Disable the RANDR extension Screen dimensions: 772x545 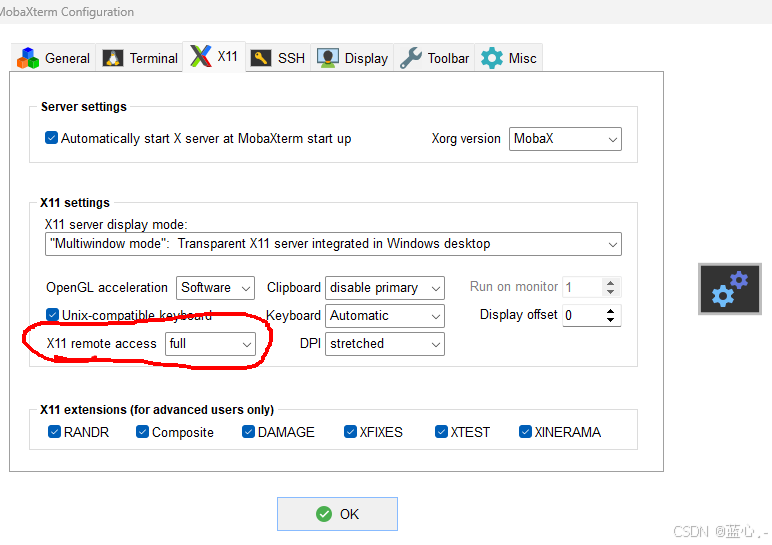click(x=54, y=432)
